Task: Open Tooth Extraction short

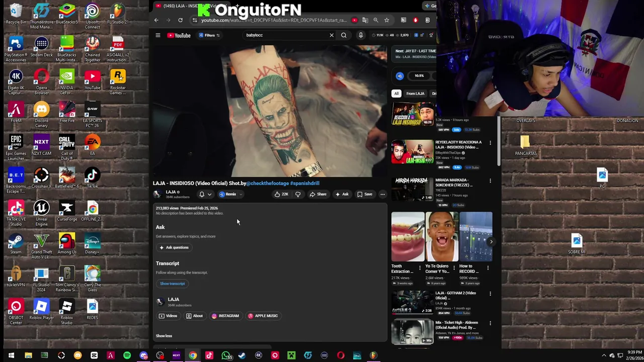Action: (x=408, y=237)
